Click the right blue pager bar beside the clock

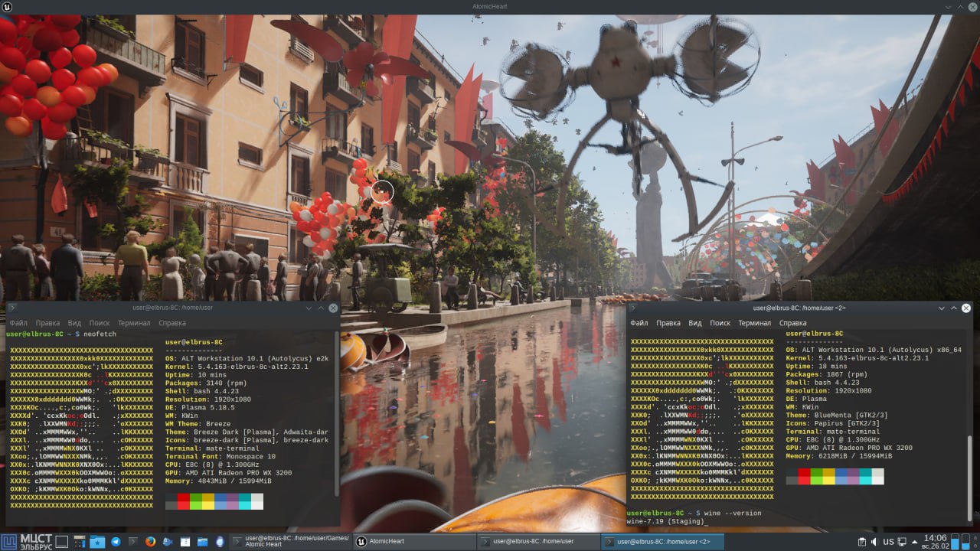tap(965, 542)
